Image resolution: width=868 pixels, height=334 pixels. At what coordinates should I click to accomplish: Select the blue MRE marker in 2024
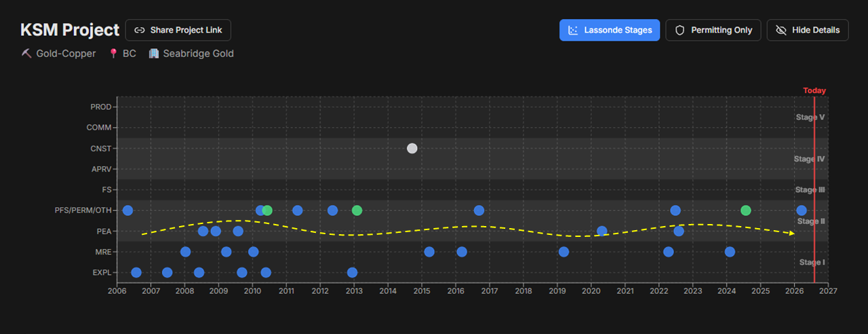[x=730, y=252]
